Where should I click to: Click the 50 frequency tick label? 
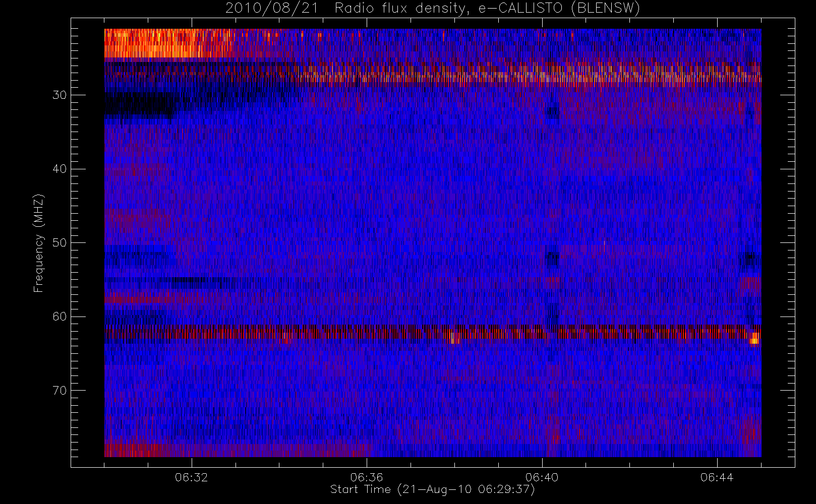(60, 243)
